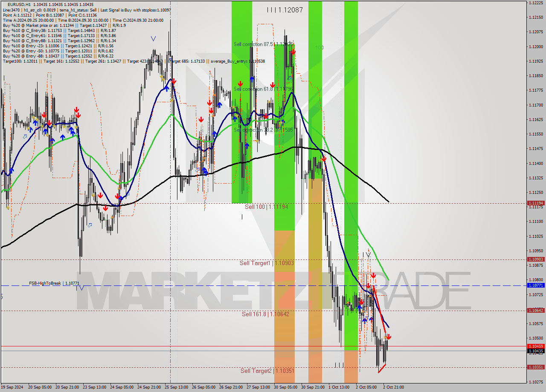Viewport: 546px width, 392px height.
Task: Click the '2 Oct 21:00' time axis label
Action: click(x=394, y=387)
